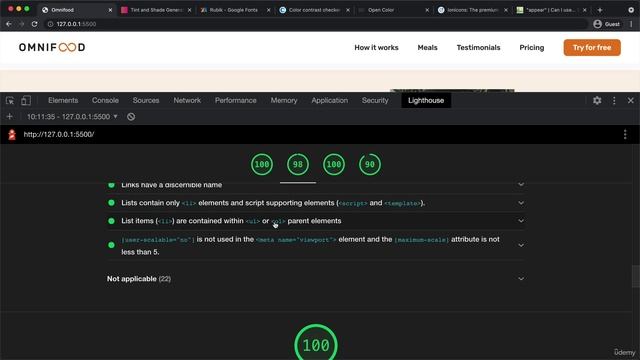Switch to Ionicons tab
The image size is (640, 360).
472,10
